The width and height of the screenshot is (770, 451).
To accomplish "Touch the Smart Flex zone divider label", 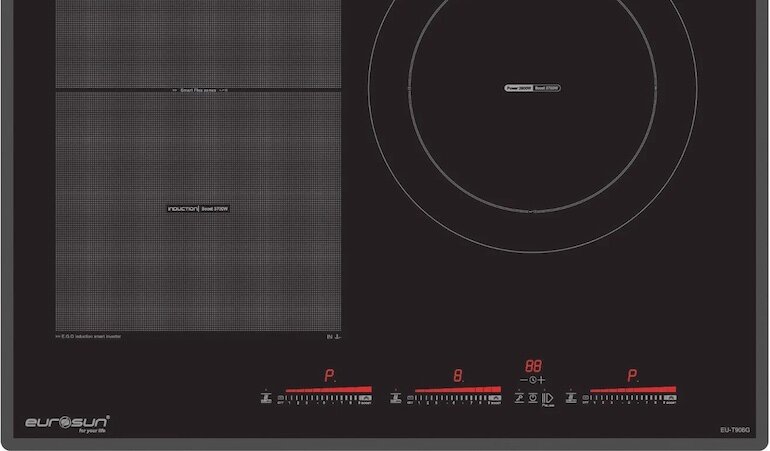I will (198, 90).
